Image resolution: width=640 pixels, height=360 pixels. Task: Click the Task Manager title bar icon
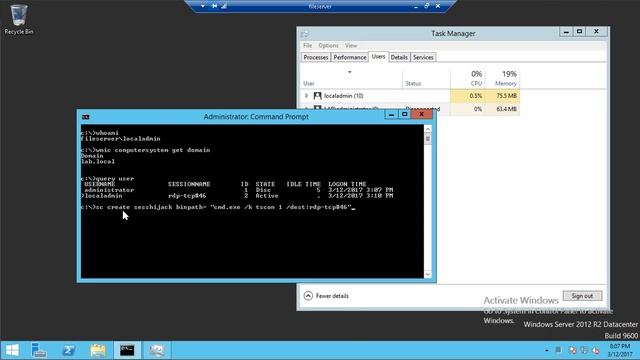[x=304, y=34]
